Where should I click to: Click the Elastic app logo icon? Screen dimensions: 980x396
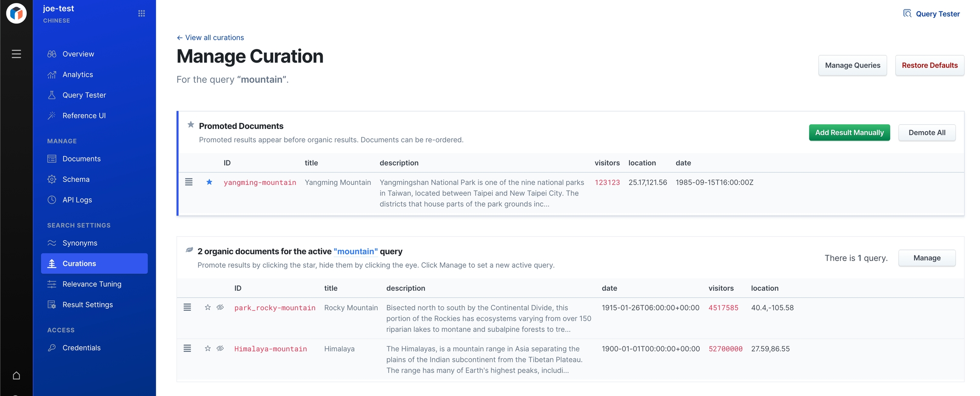point(16,14)
